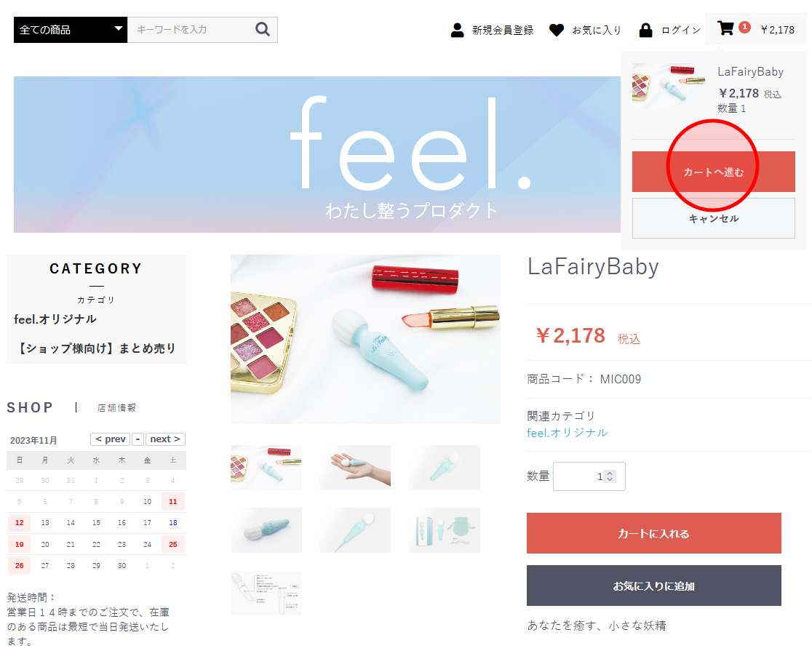Go to previous month in calendar
812x667 pixels.
pyautogui.click(x=111, y=439)
